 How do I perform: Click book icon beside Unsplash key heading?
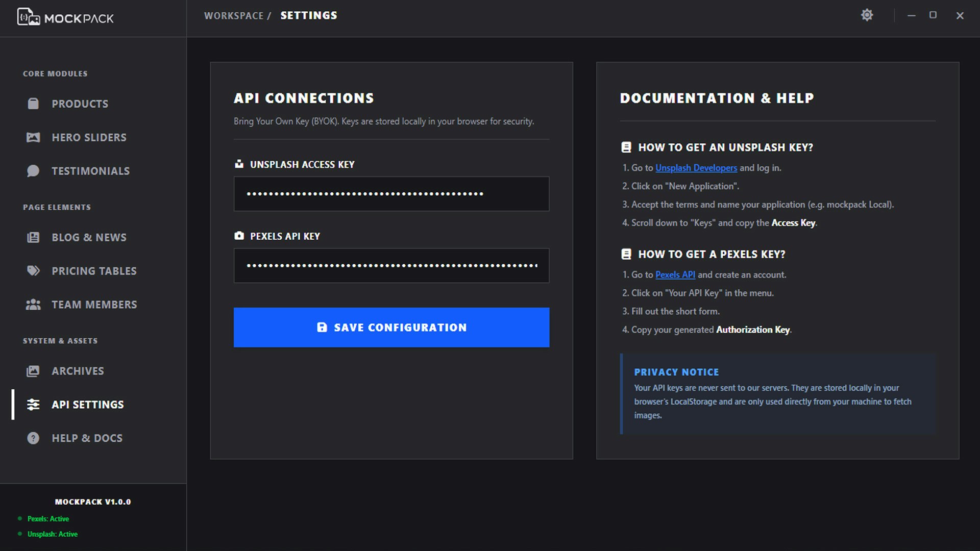pos(626,147)
